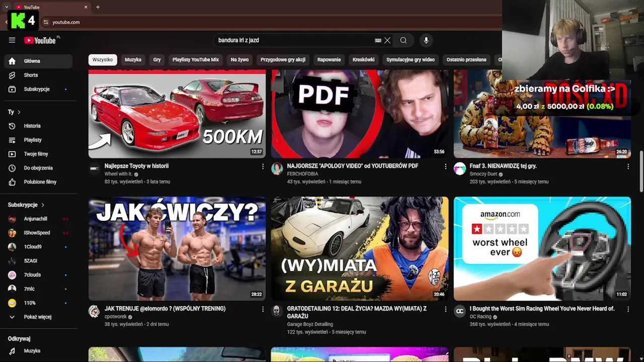Expand the Subskrypcje section header
Viewport: 644px width, 362px height.
[26, 205]
